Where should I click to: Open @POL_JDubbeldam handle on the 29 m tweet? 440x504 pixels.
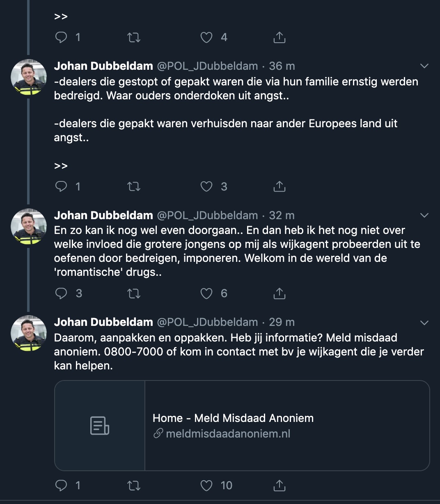click(x=207, y=322)
